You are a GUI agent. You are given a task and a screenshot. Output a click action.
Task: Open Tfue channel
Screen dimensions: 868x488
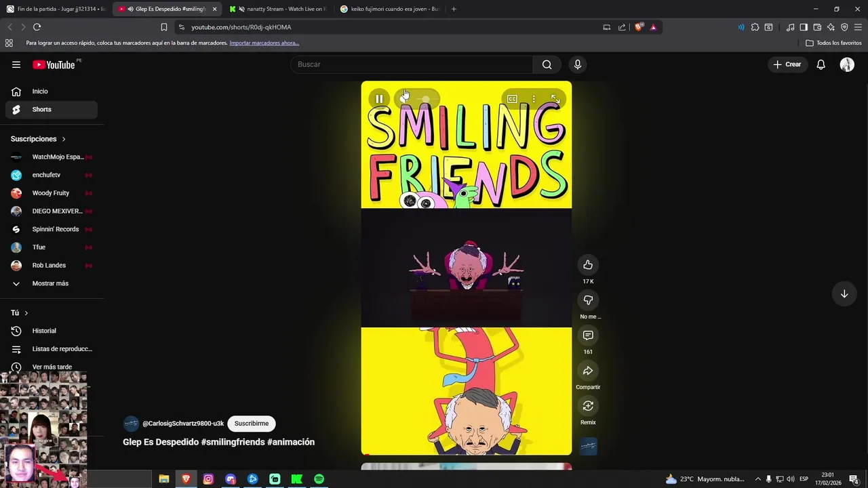pyautogui.click(x=52, y=247)
